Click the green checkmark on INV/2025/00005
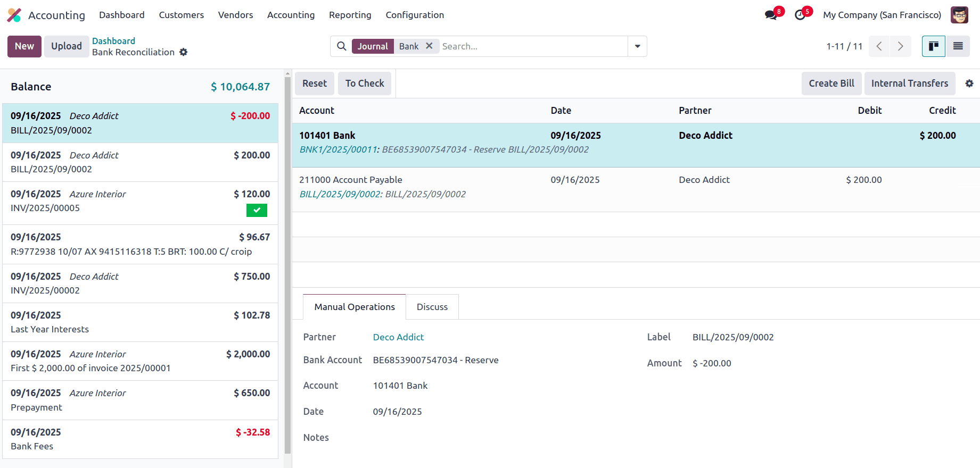Screen dimensions: 980x468 [x=257, y=210]
